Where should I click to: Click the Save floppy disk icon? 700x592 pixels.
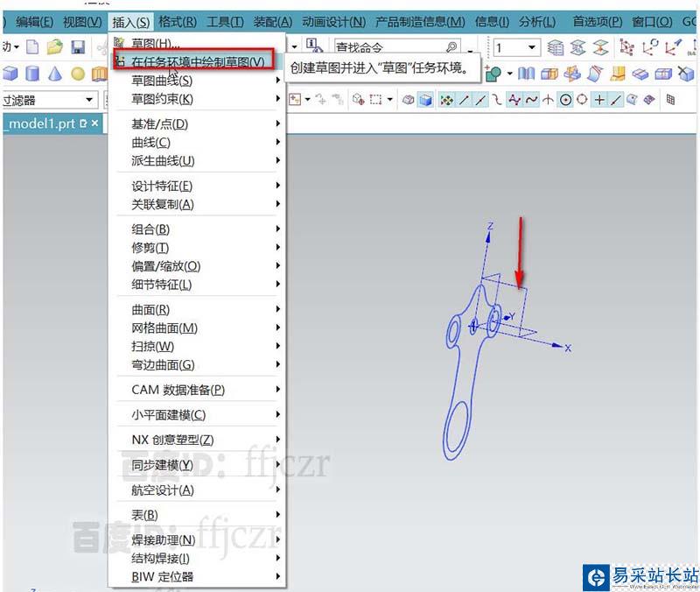78,47
